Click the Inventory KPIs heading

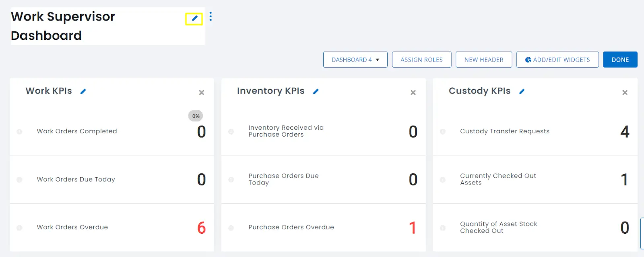tap(270, 91)
